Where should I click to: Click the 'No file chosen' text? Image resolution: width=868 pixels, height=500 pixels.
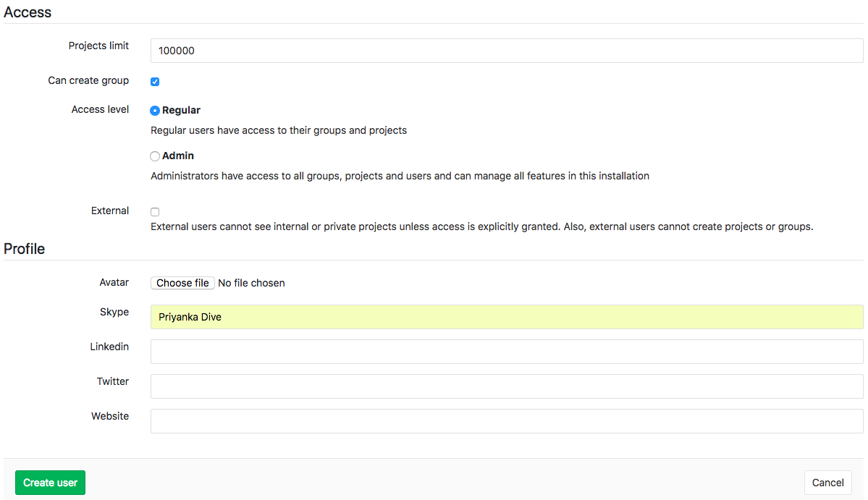pos(251,283)
